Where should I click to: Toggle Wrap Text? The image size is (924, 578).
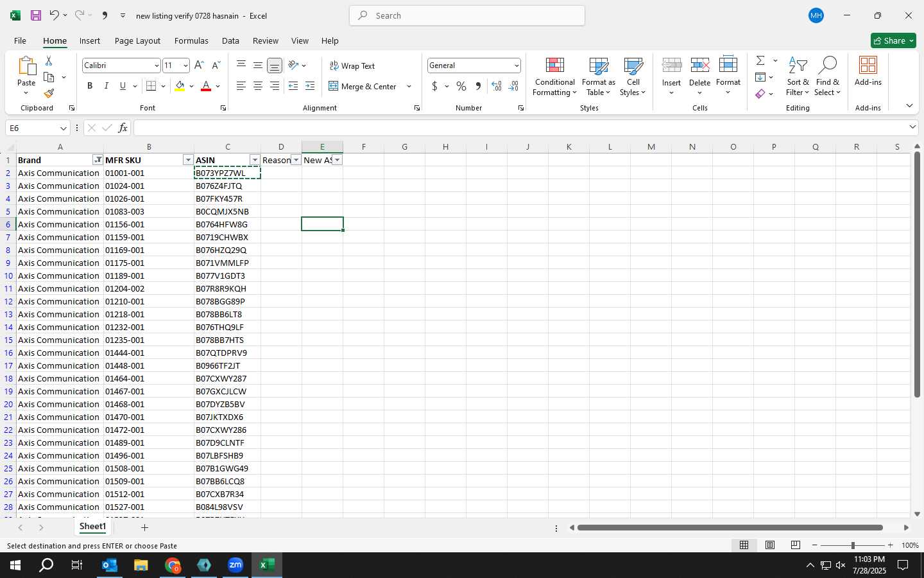tap(352, 66)
